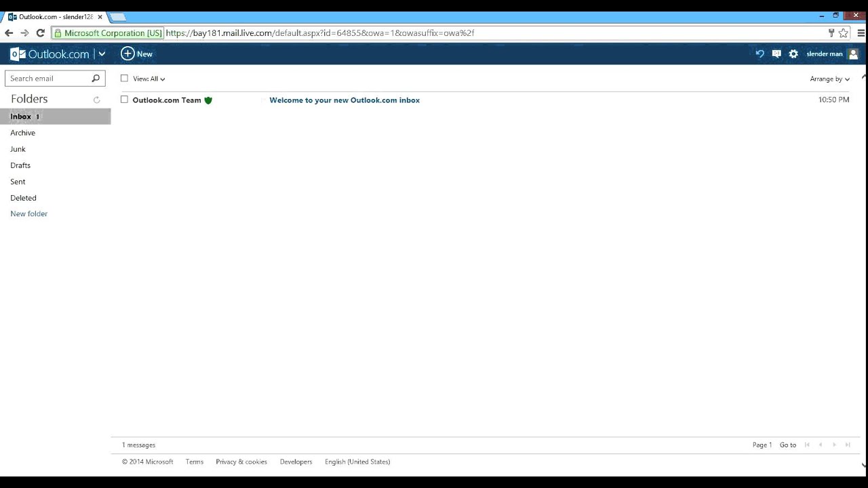Click the saved password key icon
The width and height of the screenshot is (868, 488).
831,33
